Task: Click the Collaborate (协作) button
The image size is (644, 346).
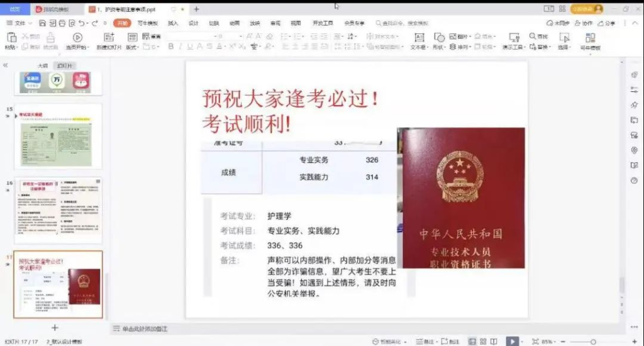Action: (x=584, y=23)
